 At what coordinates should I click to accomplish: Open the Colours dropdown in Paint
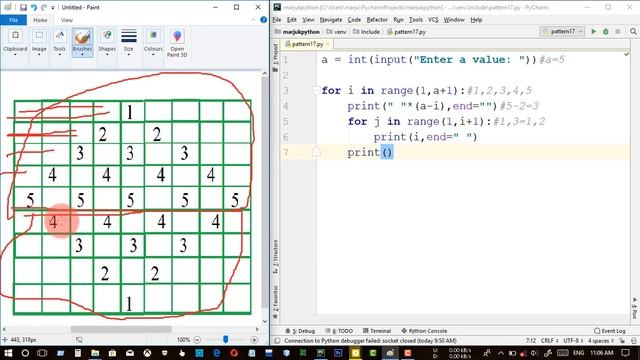pyautogui.click(x=153, y=42)
